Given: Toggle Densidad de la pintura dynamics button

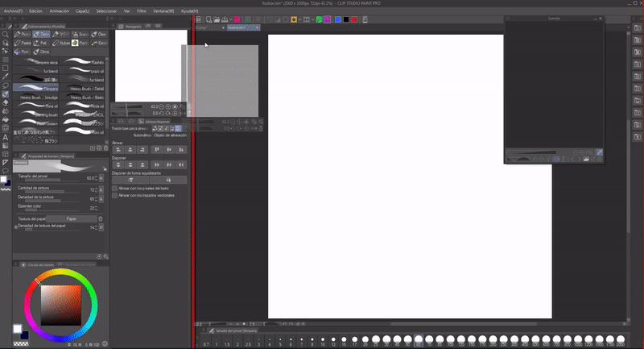Looking at the screenshot, I should 101,199.
